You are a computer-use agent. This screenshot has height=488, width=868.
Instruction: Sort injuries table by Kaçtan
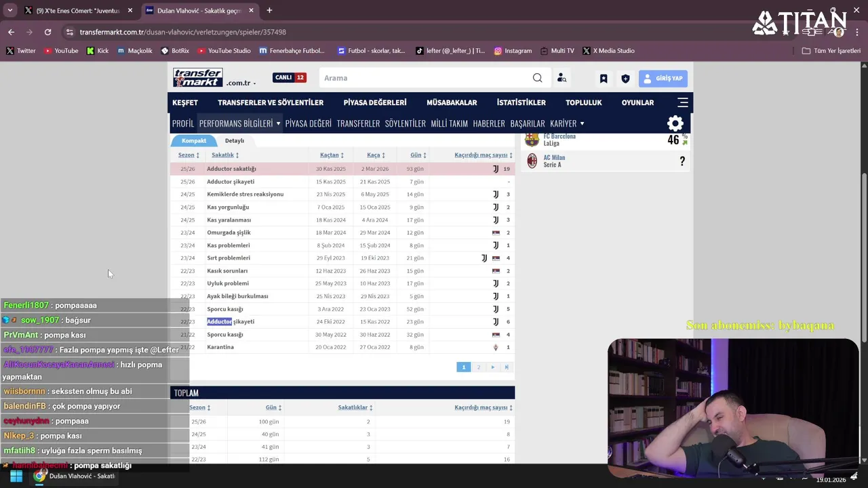pyautogui.click(x=332, y=155)
